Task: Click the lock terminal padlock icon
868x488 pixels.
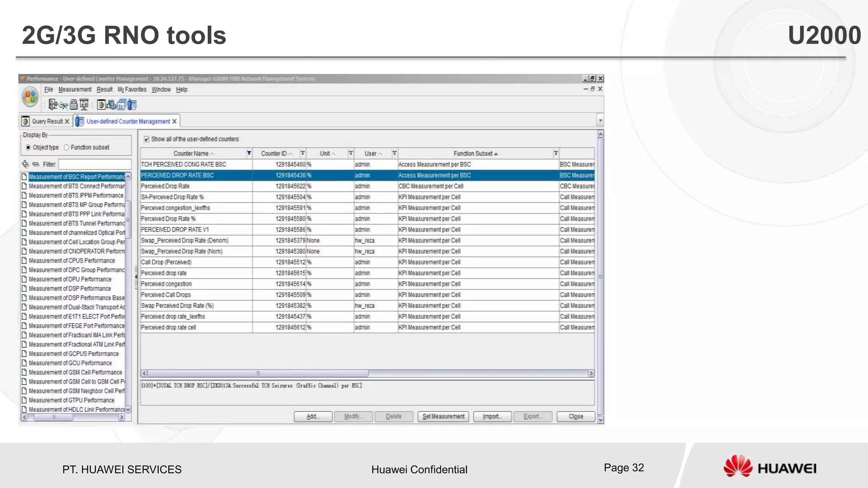Action: point(74,104)
